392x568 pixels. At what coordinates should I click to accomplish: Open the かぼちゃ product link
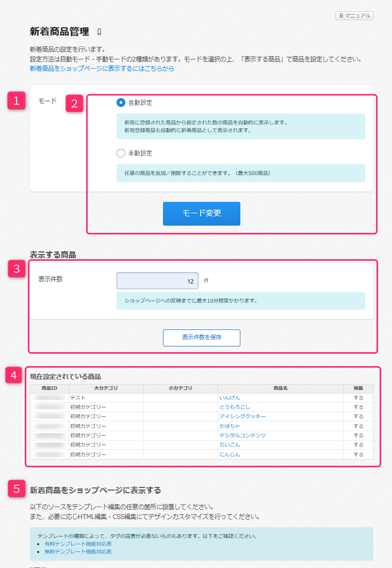[x=231, y=427]
